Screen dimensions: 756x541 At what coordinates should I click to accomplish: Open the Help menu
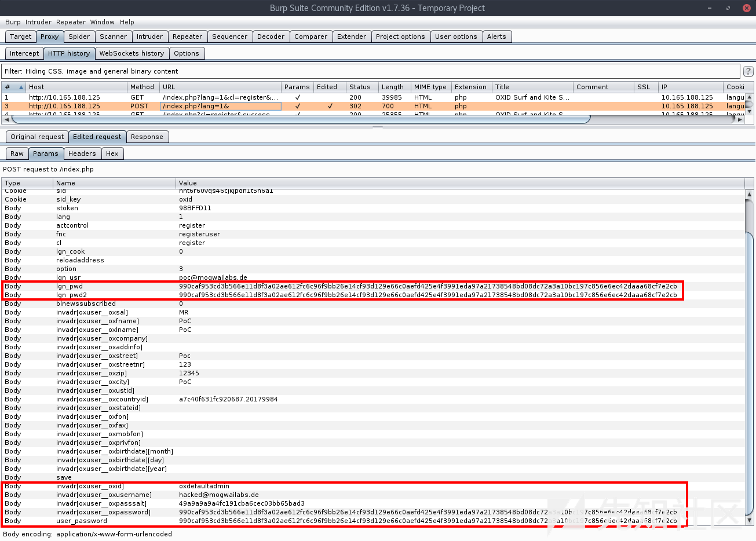point(127,22)
